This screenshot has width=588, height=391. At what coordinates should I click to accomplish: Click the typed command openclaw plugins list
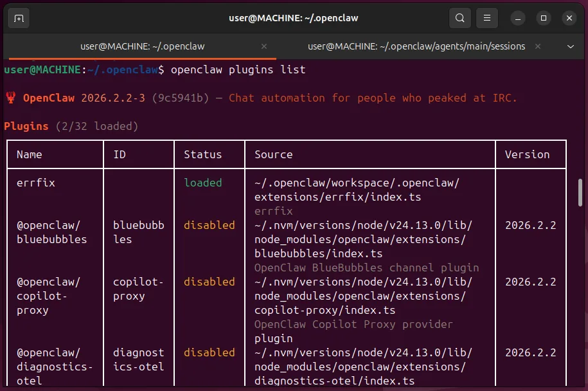click(238, 69)
